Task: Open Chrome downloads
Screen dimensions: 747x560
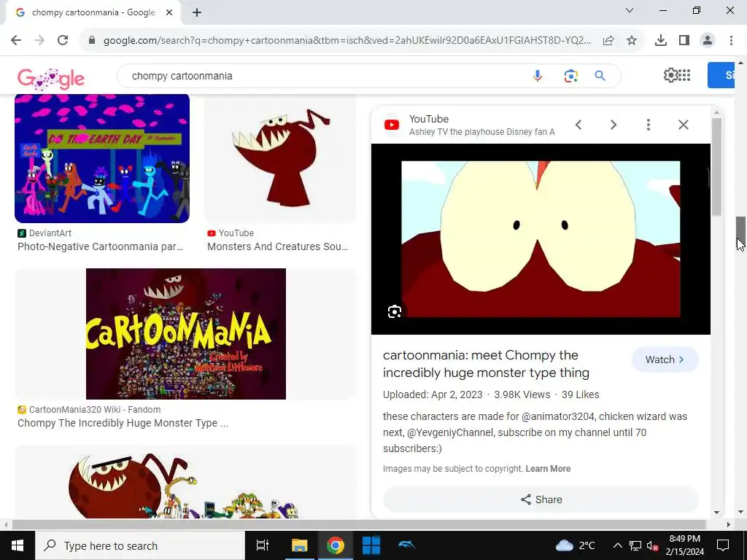Action: [x=661, y=41]
